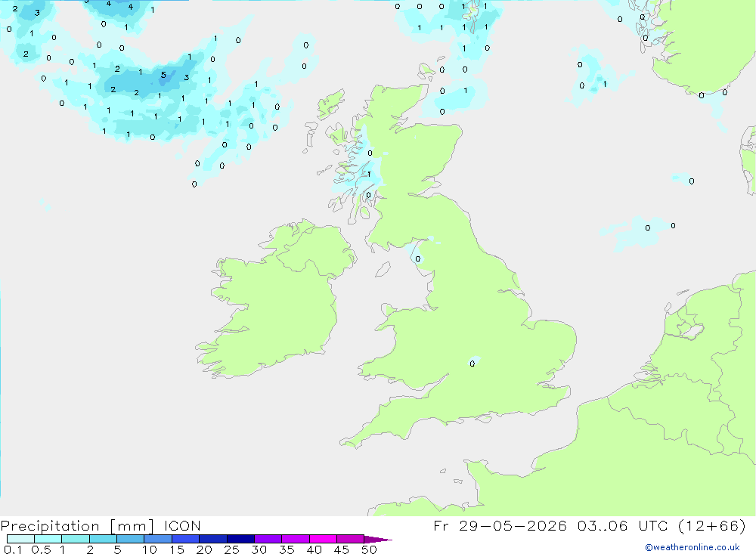The height and width of the screenshot is (554, 756).
Task: Select the 0.1–0.5 mm lightest legend swatch
Action: pos(20,539)
